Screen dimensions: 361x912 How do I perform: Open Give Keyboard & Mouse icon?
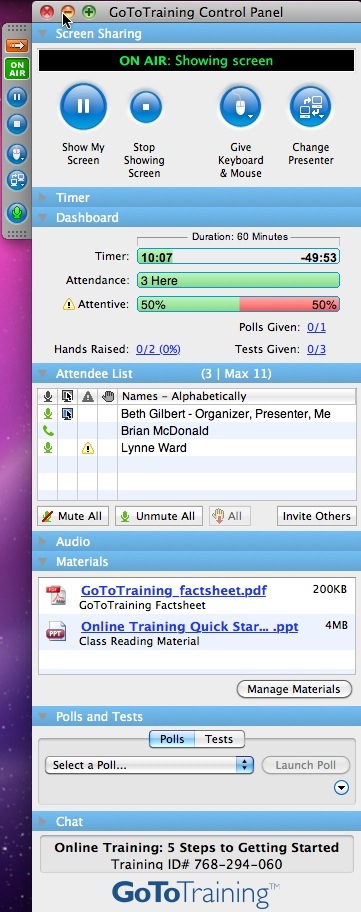click(241, 107)
